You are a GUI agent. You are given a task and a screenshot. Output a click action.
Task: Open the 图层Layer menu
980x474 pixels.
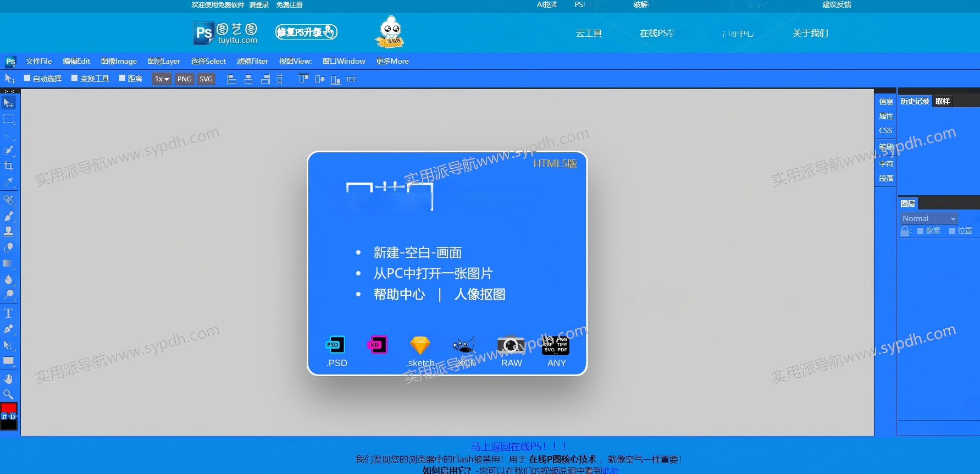pyautogui.click(x=164, y=61)
